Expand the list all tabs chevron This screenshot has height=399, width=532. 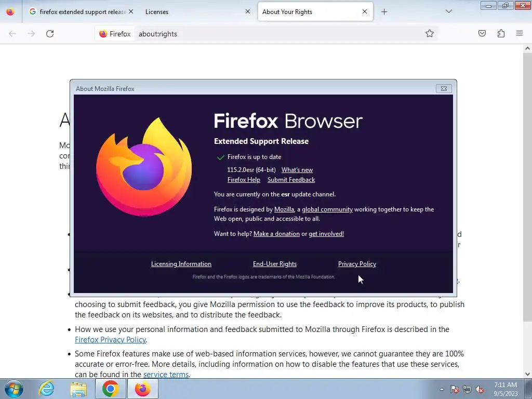(x=448, y=12)
